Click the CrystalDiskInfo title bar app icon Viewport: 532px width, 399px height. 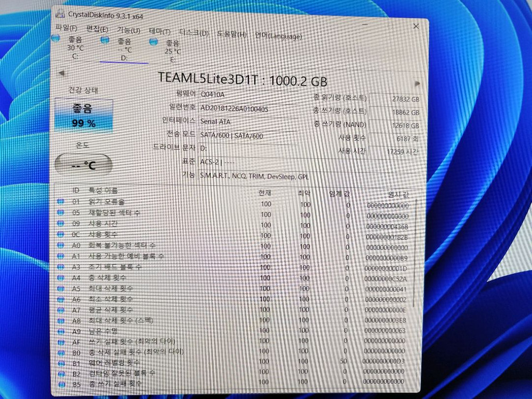point(60,14)
